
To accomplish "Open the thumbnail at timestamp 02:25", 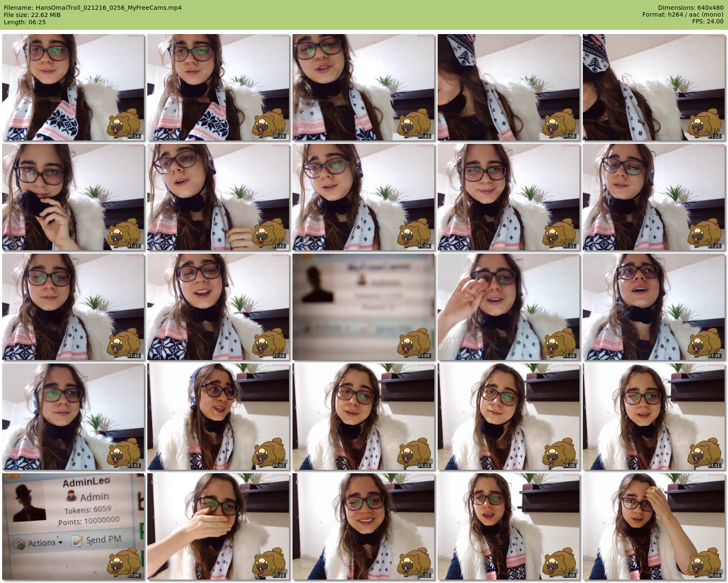I will click(x=654, y=197).
